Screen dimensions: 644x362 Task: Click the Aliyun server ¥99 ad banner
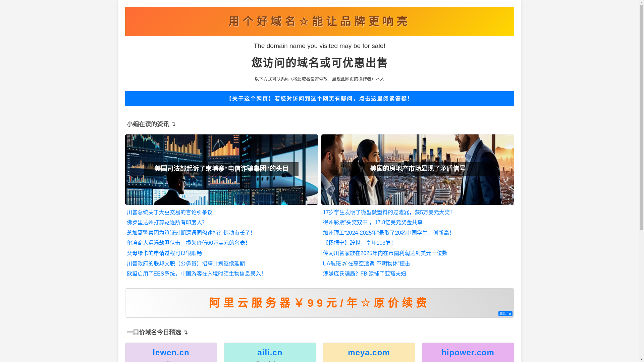318,303
